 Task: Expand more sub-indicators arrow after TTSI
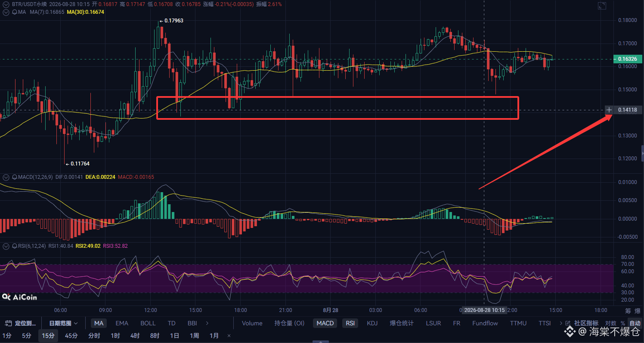[560, 323]
